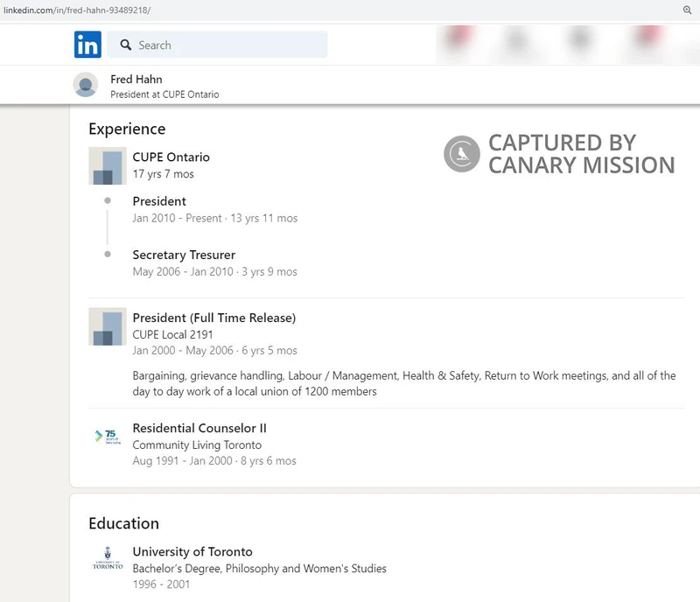Click the '1996 - 2001' education years
The width and height of the screenshot is (700, 602).
161,584
